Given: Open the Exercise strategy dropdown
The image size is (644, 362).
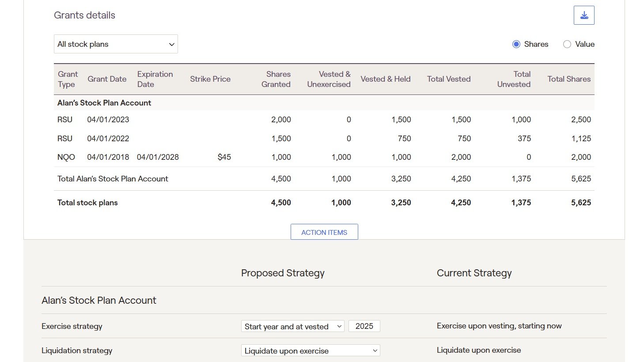Looking at the screenshot, I should pyautogui.click(x=293, y=326).
